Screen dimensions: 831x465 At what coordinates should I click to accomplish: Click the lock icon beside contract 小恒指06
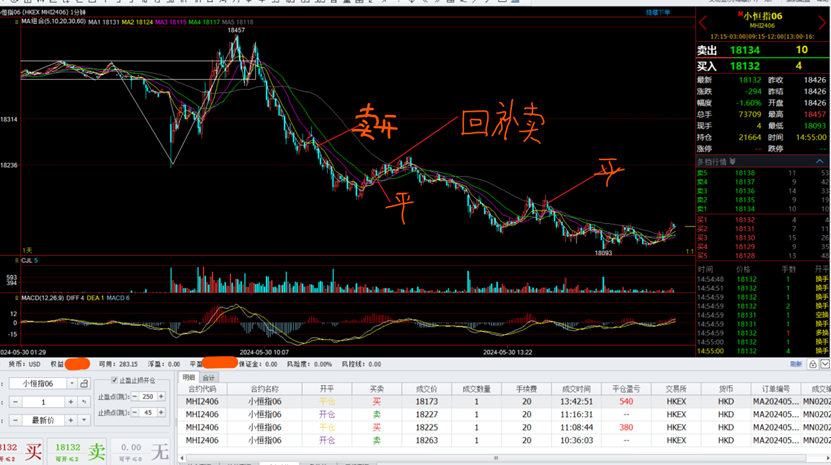pyautogui.click(x=84, y=383)
